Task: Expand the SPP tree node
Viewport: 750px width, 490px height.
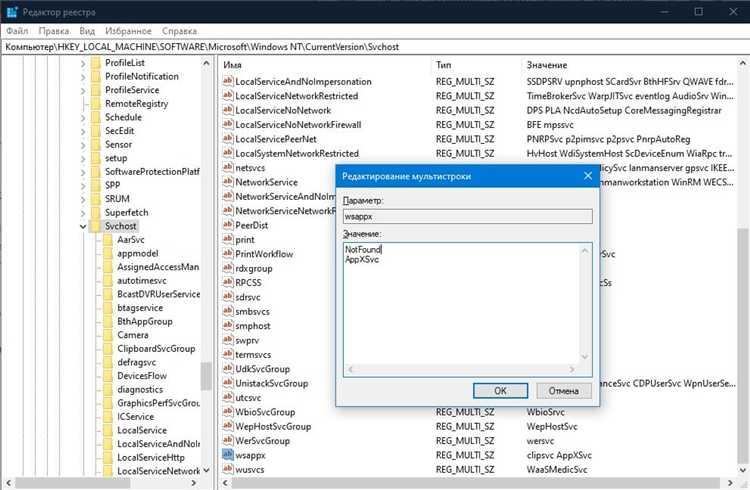Action: pos(83,186)
